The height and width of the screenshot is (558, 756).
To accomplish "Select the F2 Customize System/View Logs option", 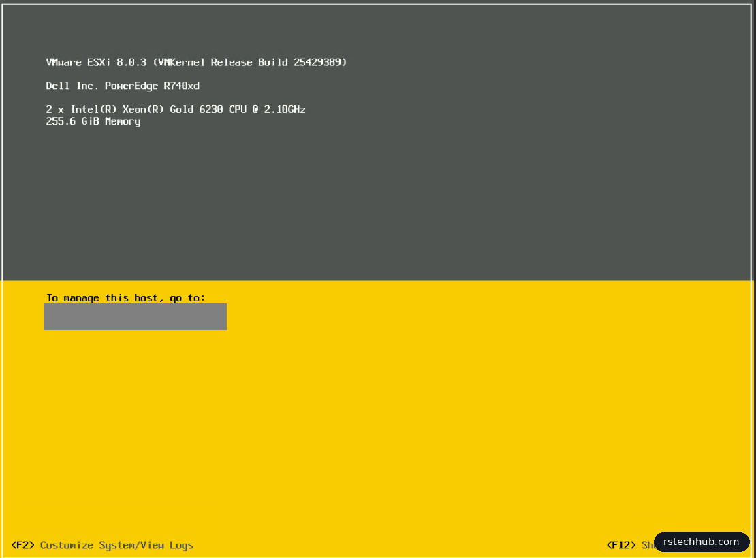I will (x=102, y=545).
